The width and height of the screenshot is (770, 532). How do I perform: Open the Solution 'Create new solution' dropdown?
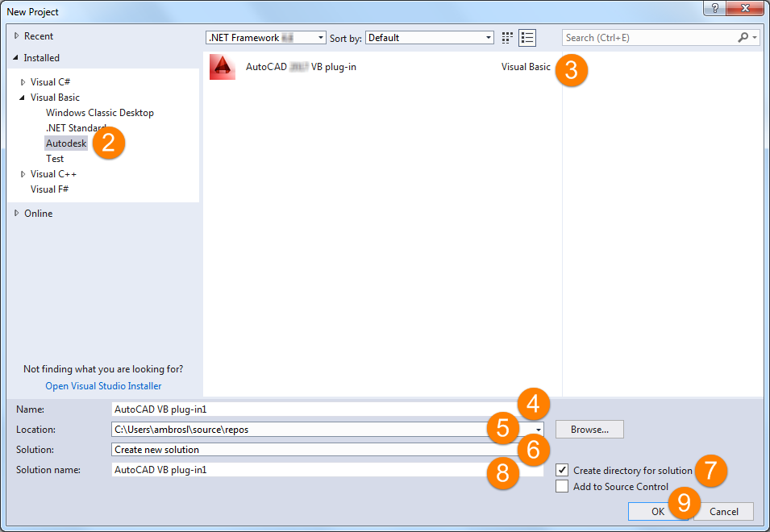[327, 450]
